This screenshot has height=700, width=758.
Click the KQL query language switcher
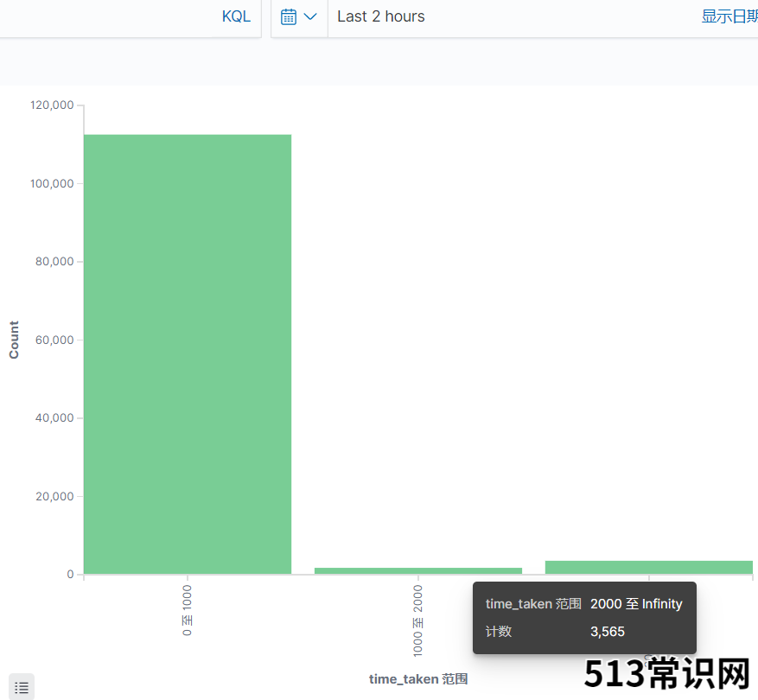pyautogui.click(x=236, y=17)
